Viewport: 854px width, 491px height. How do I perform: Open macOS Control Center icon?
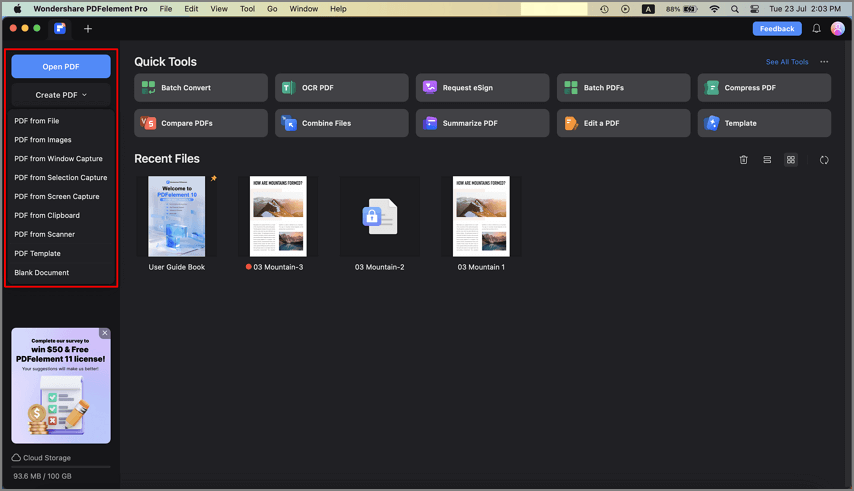(754, 9)
